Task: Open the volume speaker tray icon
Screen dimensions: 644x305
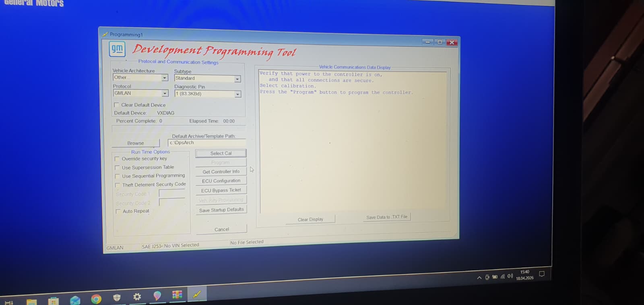Action: tap(510, 276)
